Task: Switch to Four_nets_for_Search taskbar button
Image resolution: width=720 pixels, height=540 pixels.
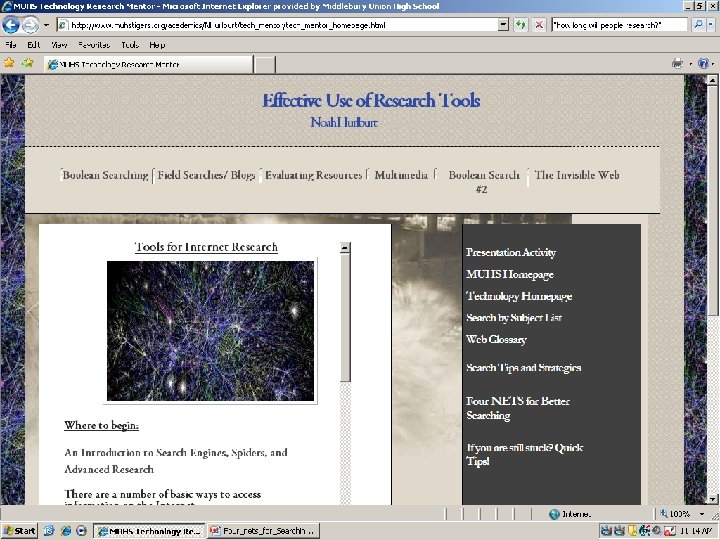Action: click(x=263, y=531)
